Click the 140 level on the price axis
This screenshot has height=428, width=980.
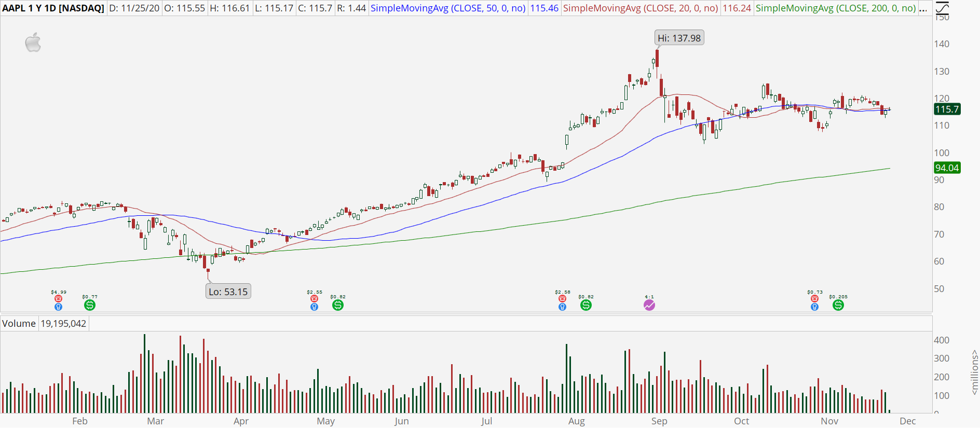(x=942, y=44)
